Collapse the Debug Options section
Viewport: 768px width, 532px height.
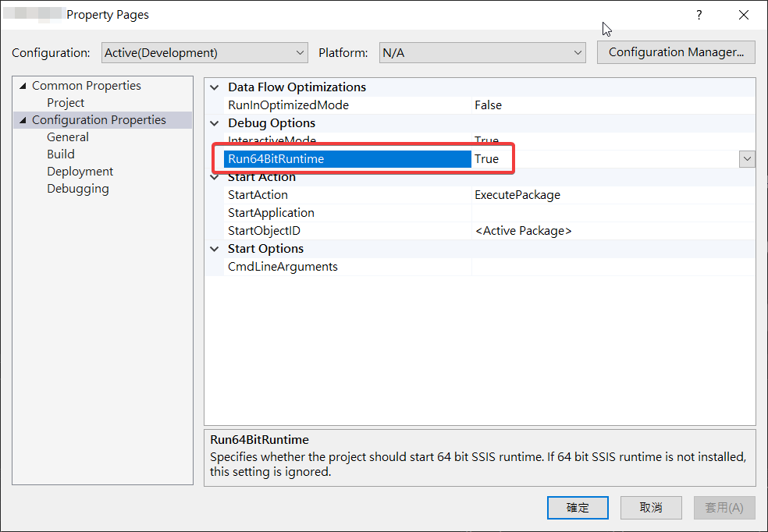(x=215, y=122)
